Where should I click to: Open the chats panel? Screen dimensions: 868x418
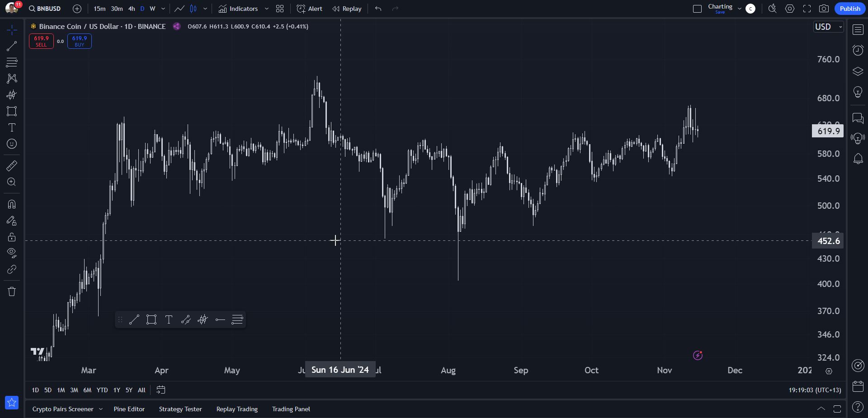point(858,118)
